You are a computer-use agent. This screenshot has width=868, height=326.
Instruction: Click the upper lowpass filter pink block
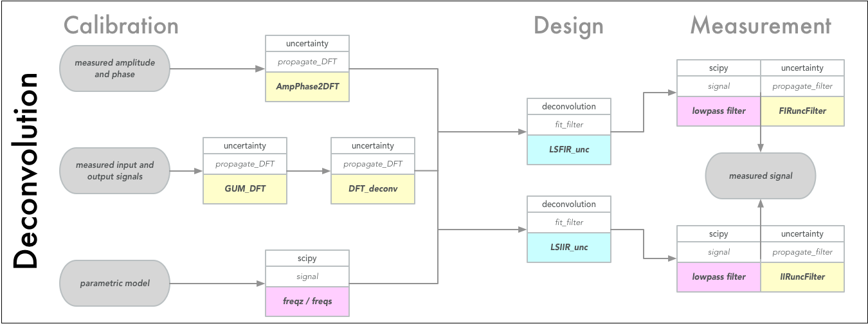pyautogui.click(x=719, y=111)
